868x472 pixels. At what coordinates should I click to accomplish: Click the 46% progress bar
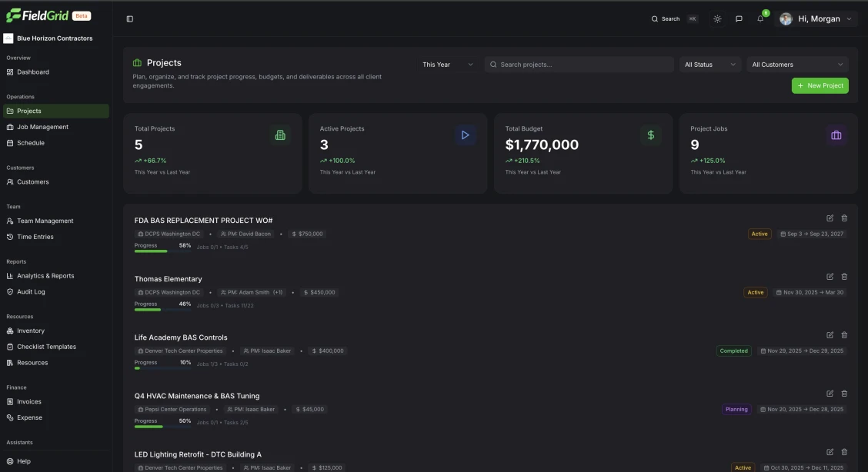(x=163, y=310)
